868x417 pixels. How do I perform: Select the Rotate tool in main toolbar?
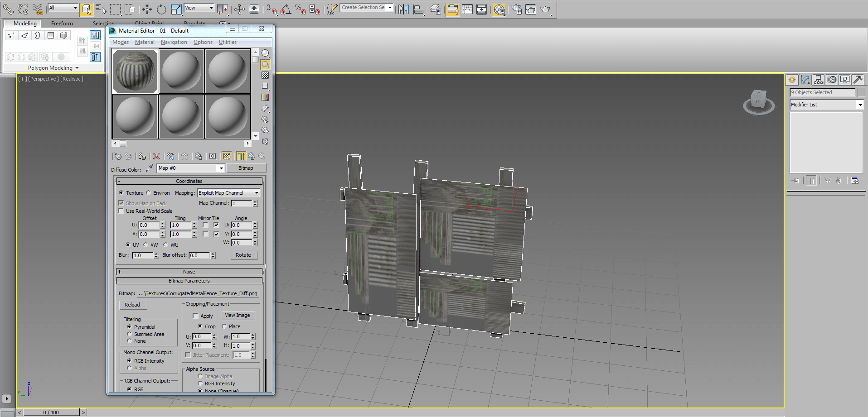pos(161,9)
